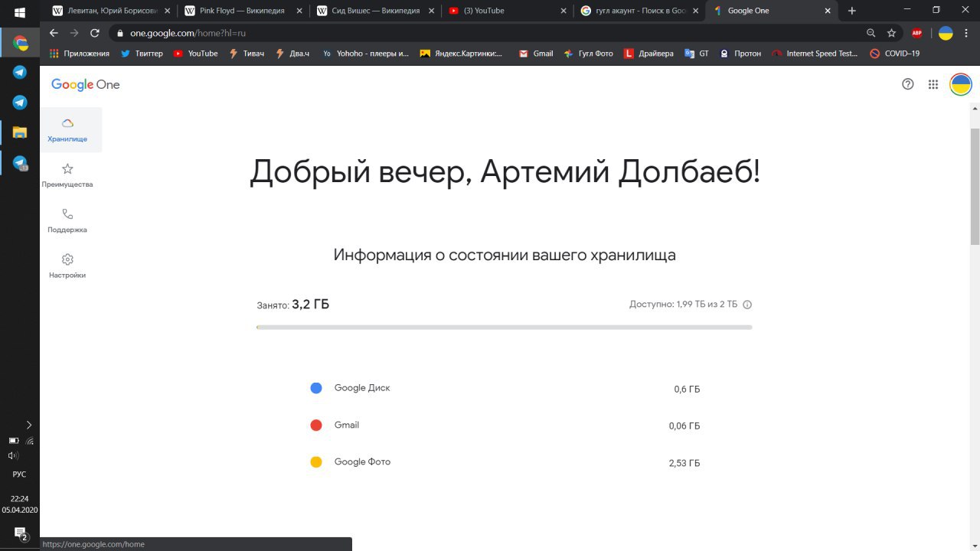Open the Yohoho плееры bookmark
This screenshot has height=551, width=980.
366,54
